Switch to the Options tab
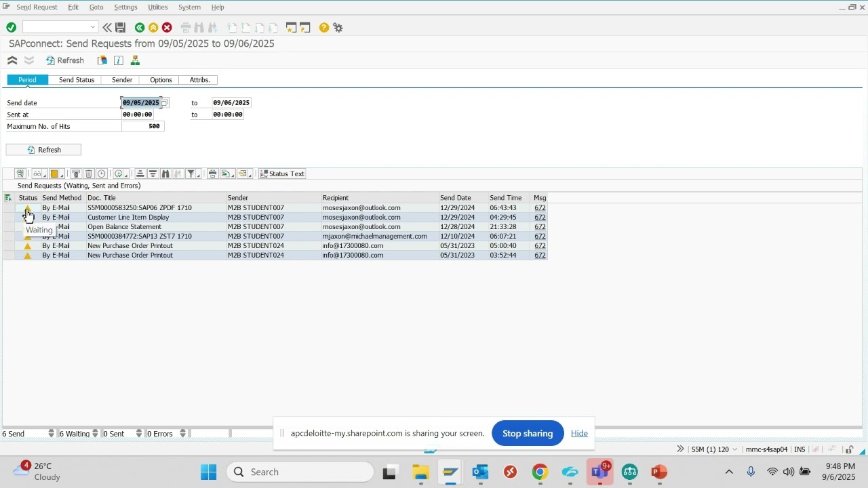The width and height of the screenshot is (868, 488). [x=161, y=80]
